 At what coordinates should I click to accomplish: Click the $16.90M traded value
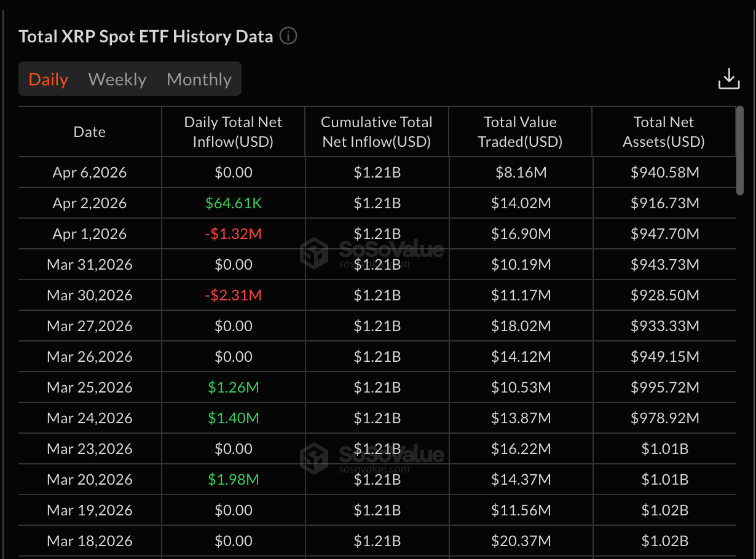pos(521,234)
